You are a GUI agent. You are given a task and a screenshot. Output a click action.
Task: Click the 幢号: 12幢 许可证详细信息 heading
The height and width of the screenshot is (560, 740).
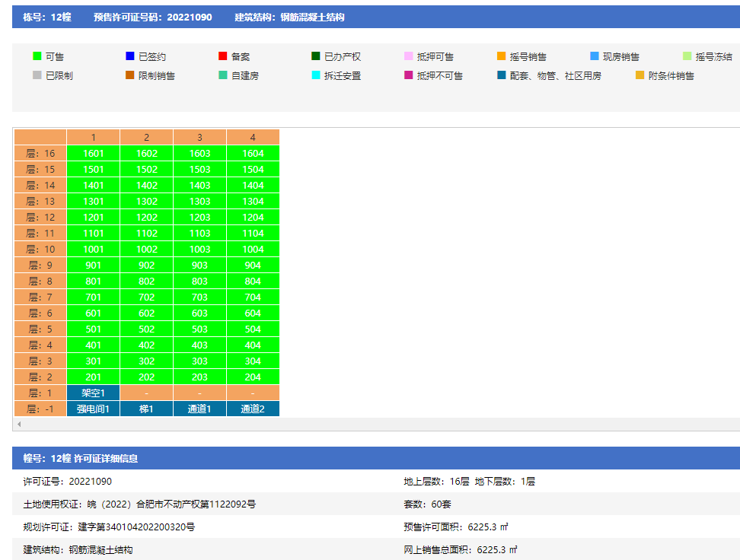(x=80, y=458)
